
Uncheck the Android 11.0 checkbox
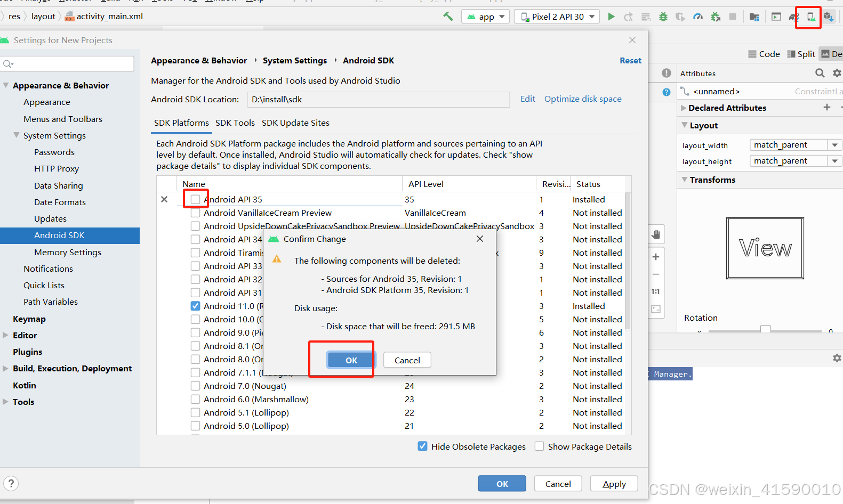click(196, 306)
